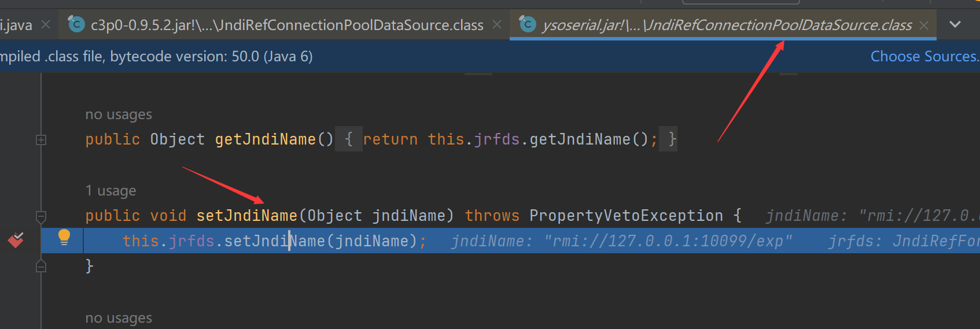Viewport: 980px width, 329px height.
Task: Click the yellow lightbulb intention icon
Action: (x=64, y=237)
